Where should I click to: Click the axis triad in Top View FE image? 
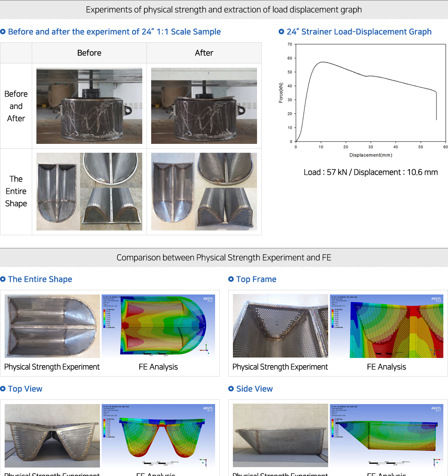[x=204, y=462]
